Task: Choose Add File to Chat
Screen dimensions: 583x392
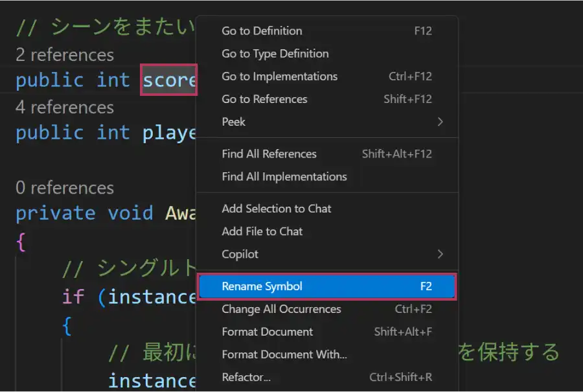Action: click(262, 231)
